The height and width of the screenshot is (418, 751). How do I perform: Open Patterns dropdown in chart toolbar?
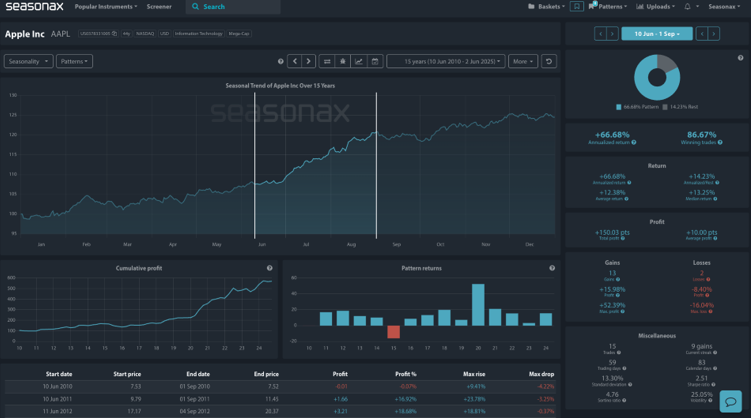pos(74,61)
